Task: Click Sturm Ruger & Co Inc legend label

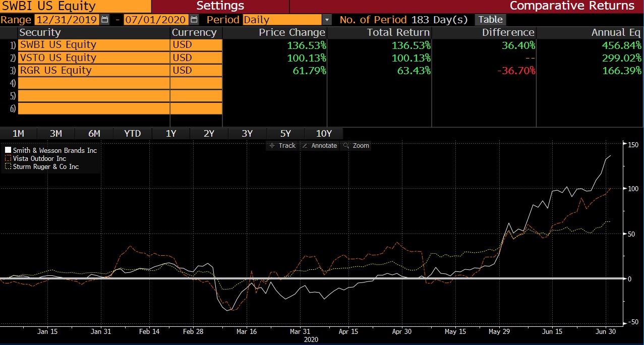Action: 46,166
